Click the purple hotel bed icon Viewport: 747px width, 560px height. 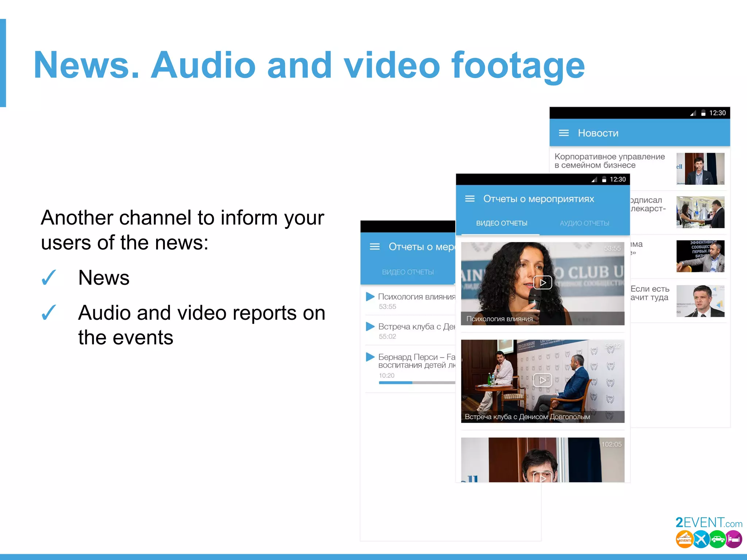pyautogui.click(x=734, y=539)
